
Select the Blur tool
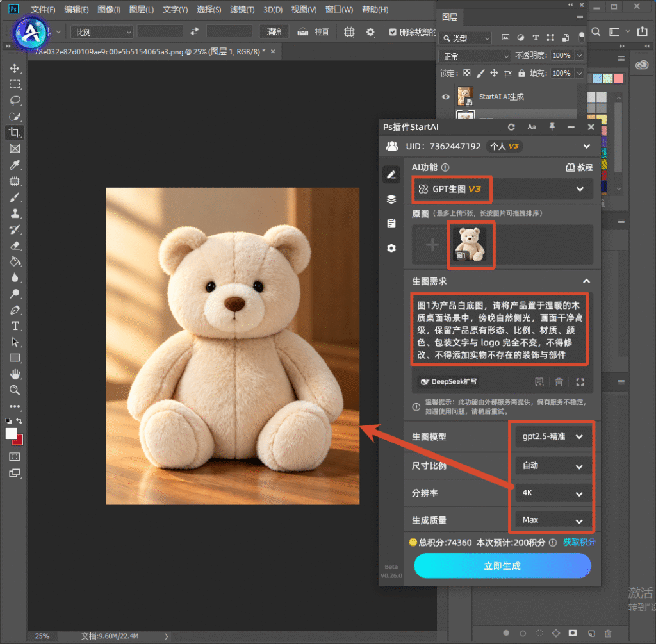tap(15, 277)
